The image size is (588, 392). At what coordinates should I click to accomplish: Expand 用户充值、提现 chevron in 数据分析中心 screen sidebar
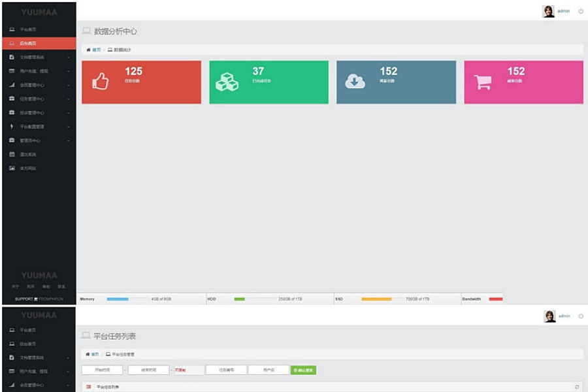point(68,71)
